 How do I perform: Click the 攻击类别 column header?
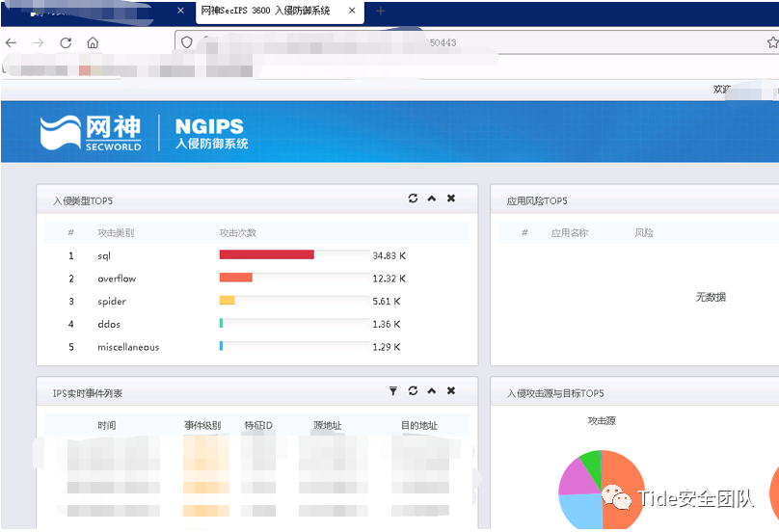116,233
